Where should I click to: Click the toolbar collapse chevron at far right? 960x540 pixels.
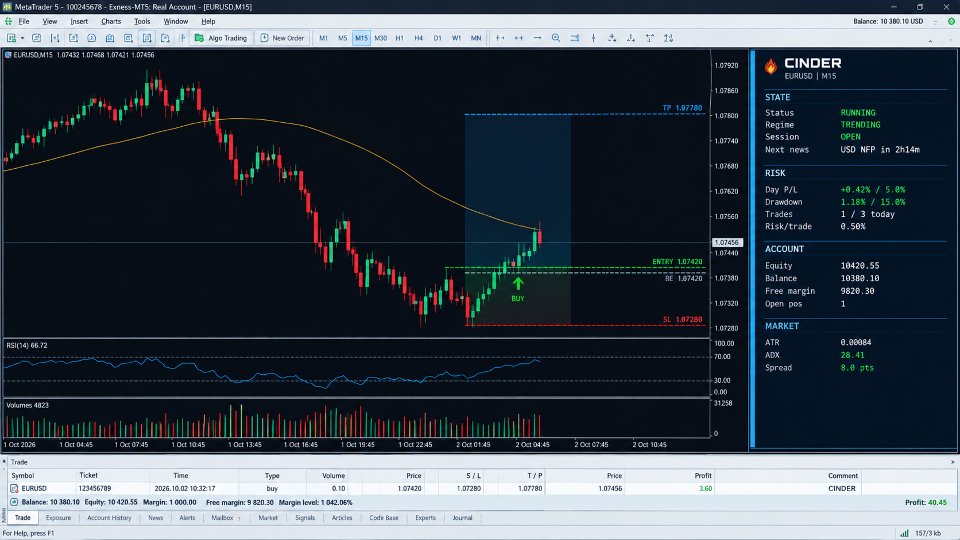click(x=931, y=41)
